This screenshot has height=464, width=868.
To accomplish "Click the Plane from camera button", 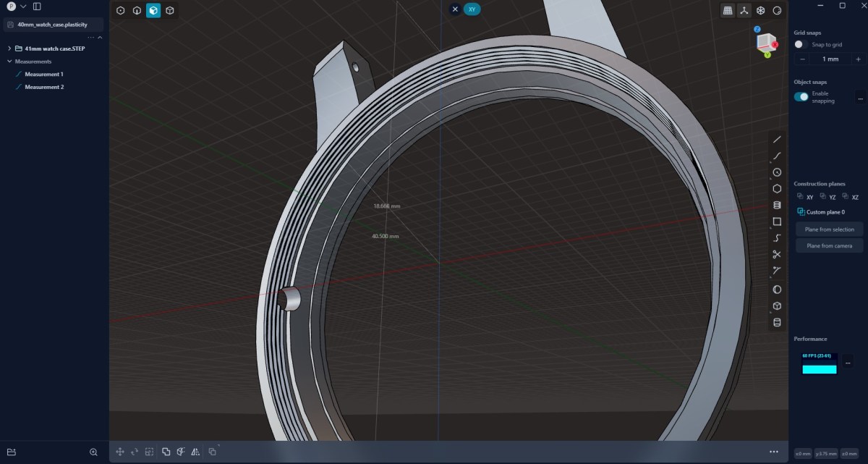I will tap(830, 246).
